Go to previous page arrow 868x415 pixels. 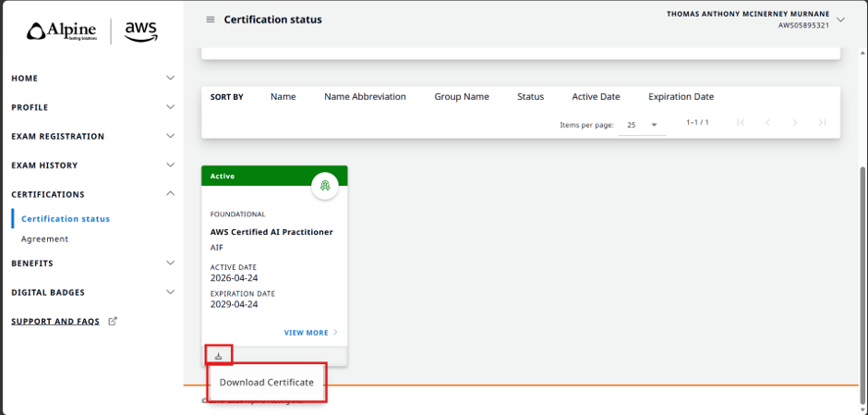[x=767, y=122]
